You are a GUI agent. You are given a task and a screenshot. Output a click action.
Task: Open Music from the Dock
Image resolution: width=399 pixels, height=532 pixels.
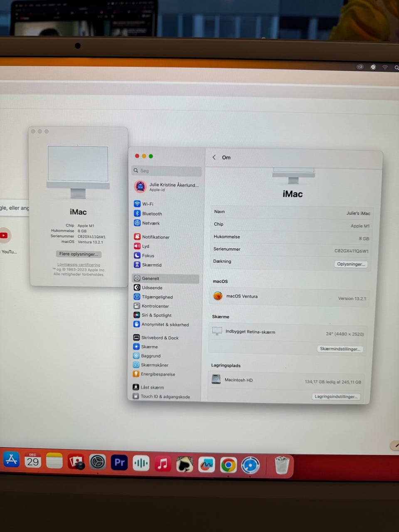(x=163, y=464)
